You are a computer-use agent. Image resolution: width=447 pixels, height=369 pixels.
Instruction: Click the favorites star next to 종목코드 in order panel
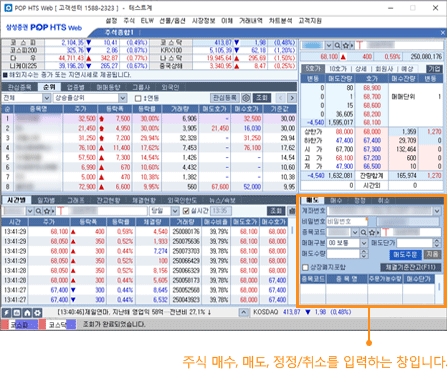(372, 232)
